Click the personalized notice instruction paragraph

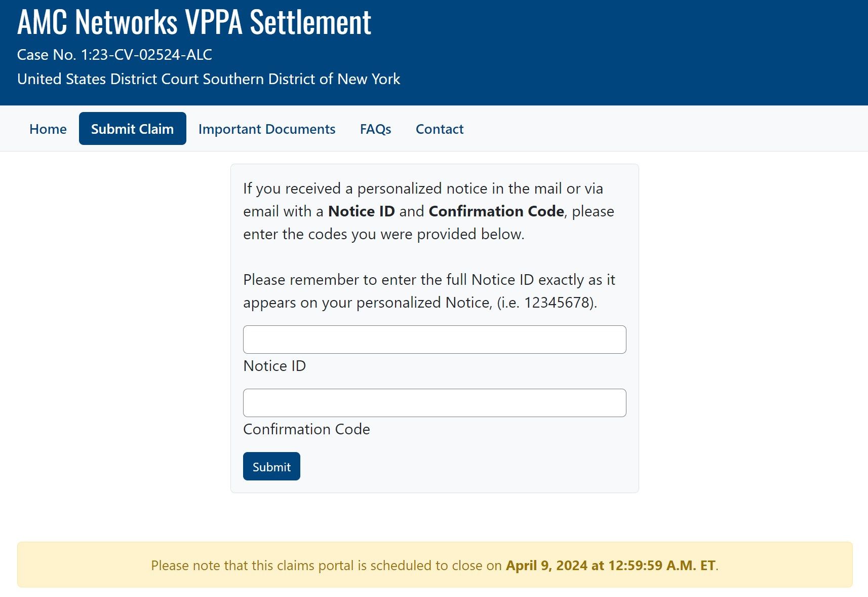coord(428,211)
